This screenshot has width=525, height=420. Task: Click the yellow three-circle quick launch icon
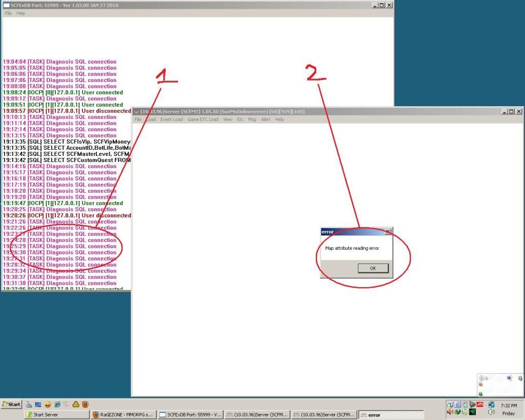coord(76,405)
